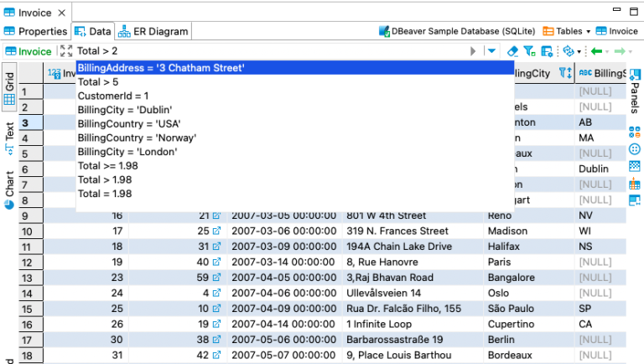644x364 pixels.
Task: Switch to the Chart view
Action: point(9,190)
